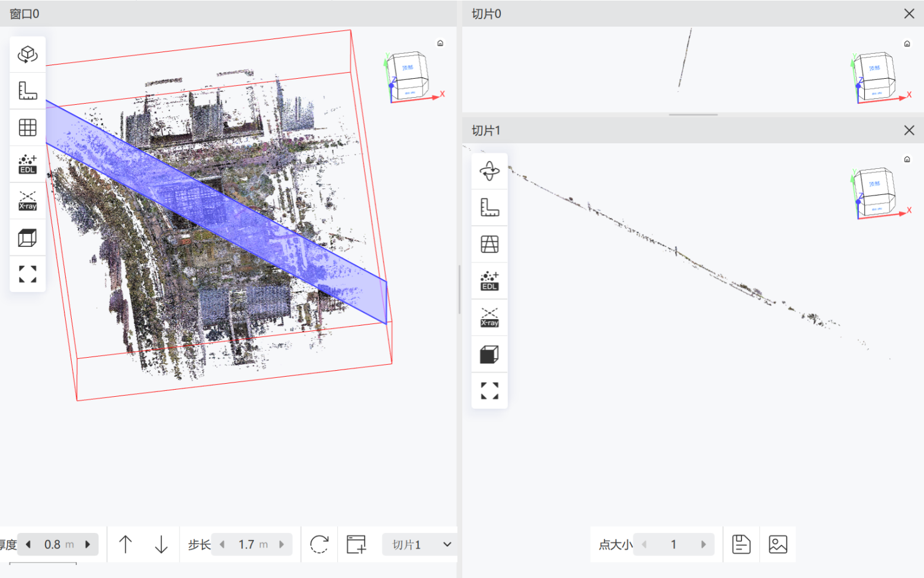924x578 pixels.
Task: Click the save icon in 切片1 bottom bar
Action: coord(741,544)
